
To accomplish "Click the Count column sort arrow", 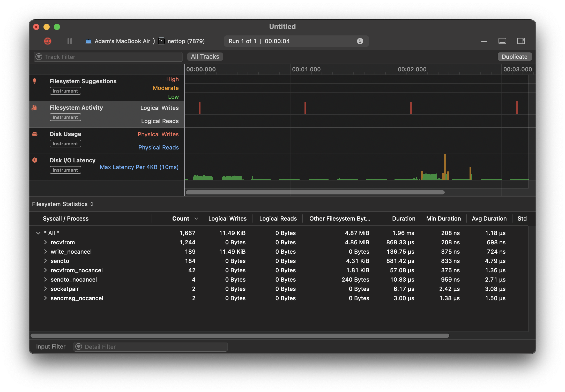I will click(196, 218).
